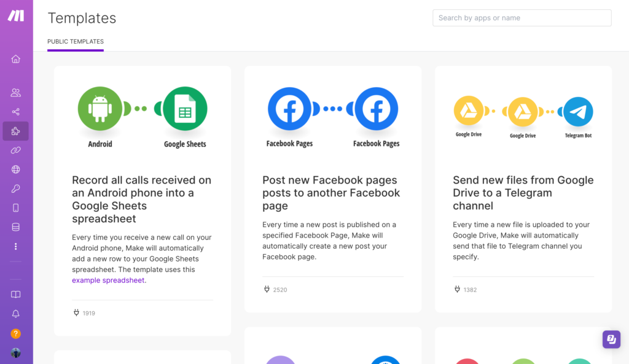Expand the More three-dots sidebar menu
Image resolution: width=629 pixels, height=364 pixels.
pos(15,247)
